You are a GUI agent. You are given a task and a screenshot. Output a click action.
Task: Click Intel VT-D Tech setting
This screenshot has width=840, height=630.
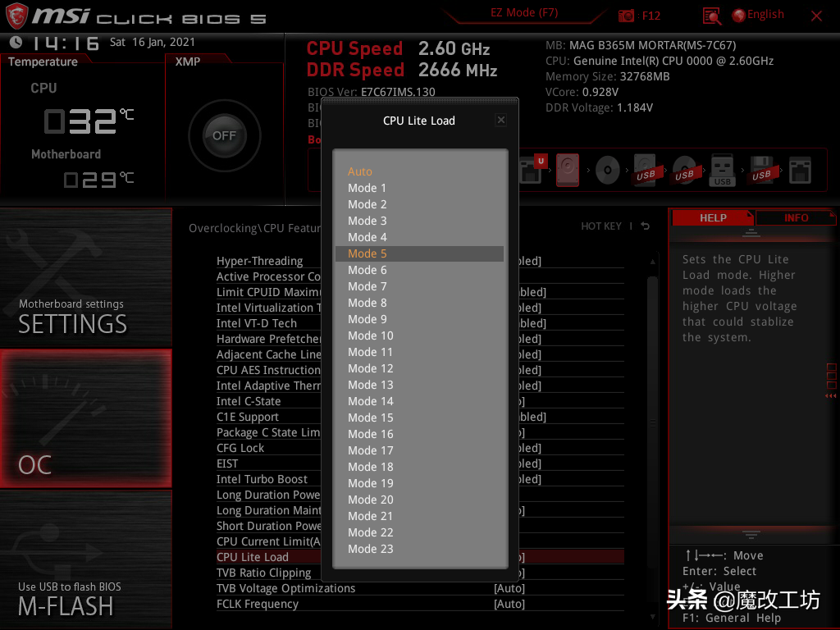tap(420, 323)
